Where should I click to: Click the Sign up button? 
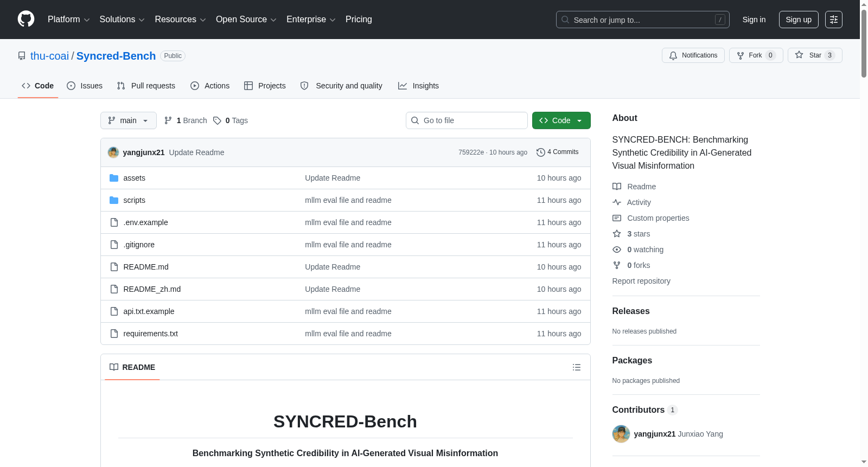click(x=799, y=20)
